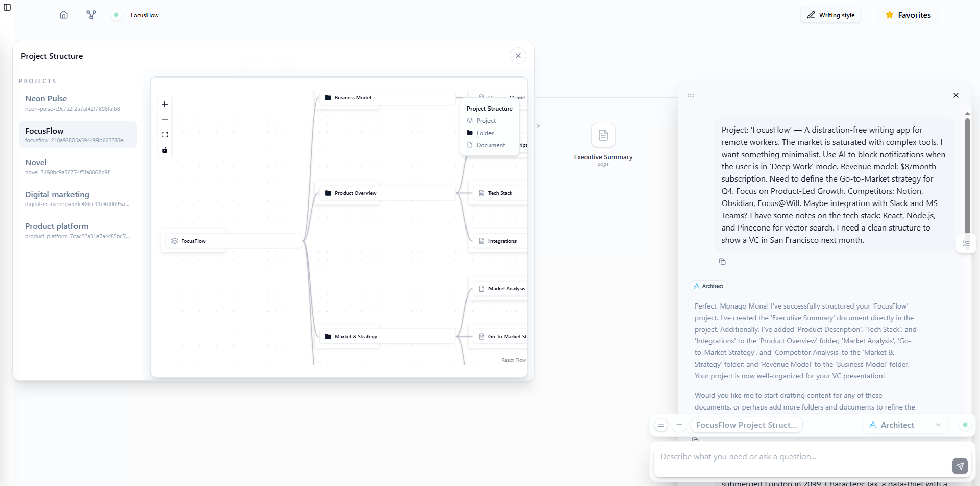The height and width of the screenshot is (486, 980).
Task: Minimize the chat with the minus icon
Action: 679,425
